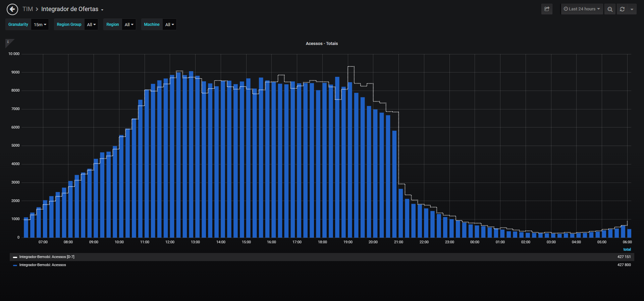Open the Granularity 15m dropdown
The height and width of the screenshot is (301, 644).
tap(40, 24)
